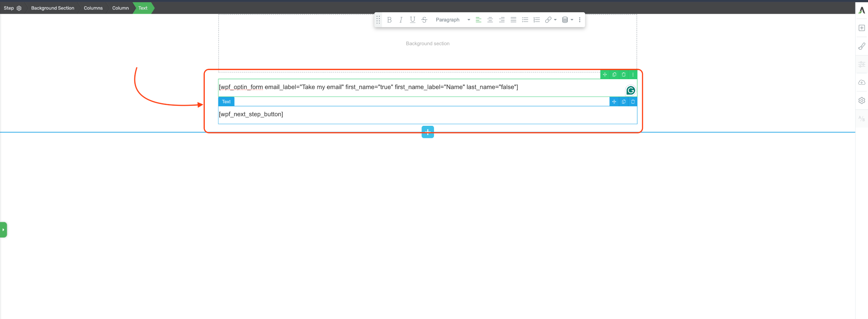Justify text alignment
The image size is (868, 319).
[513, 20]
